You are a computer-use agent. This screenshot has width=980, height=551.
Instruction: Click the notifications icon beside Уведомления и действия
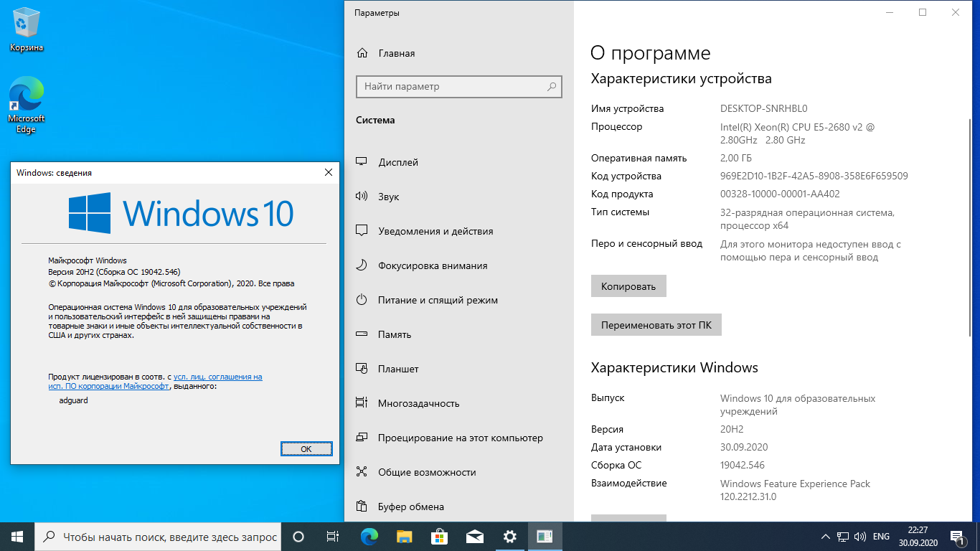(362, 231)
